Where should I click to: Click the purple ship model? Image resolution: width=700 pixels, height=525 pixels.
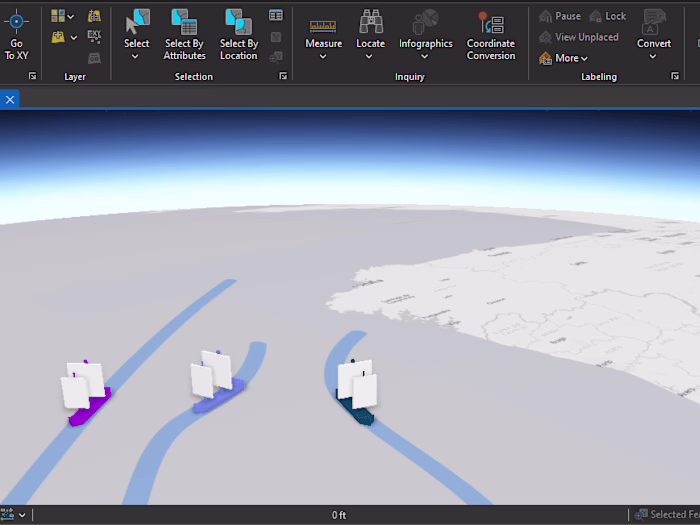86,393
